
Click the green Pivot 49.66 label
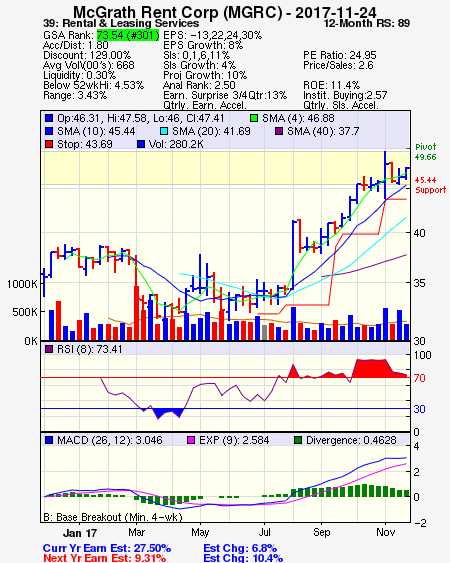coord(426,152)
